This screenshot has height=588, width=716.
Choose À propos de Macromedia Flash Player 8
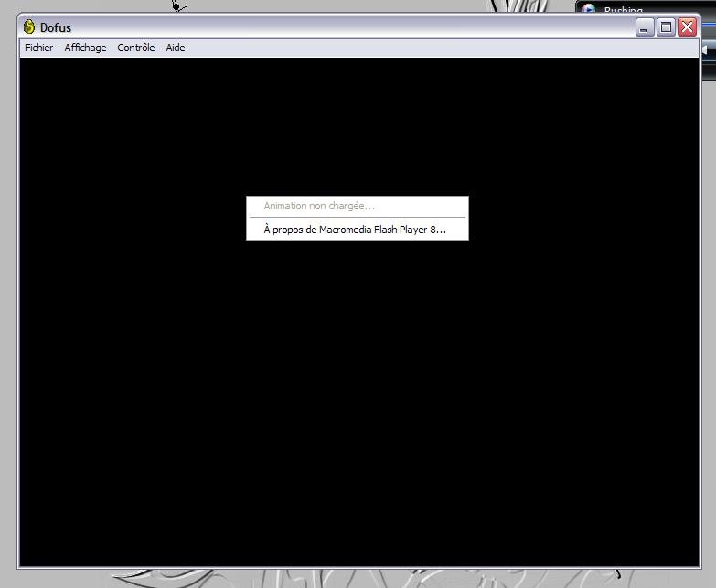pyautogui.click(x=358, y=230)
